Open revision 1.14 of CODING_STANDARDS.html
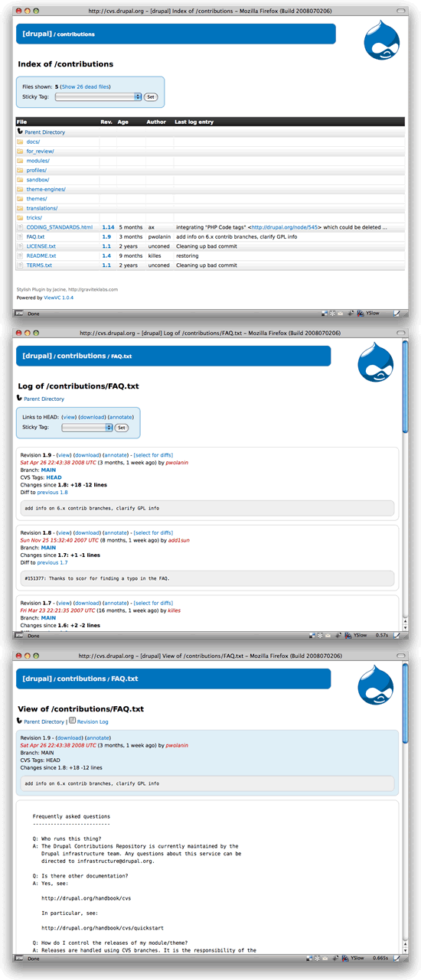 coord(108,227)
